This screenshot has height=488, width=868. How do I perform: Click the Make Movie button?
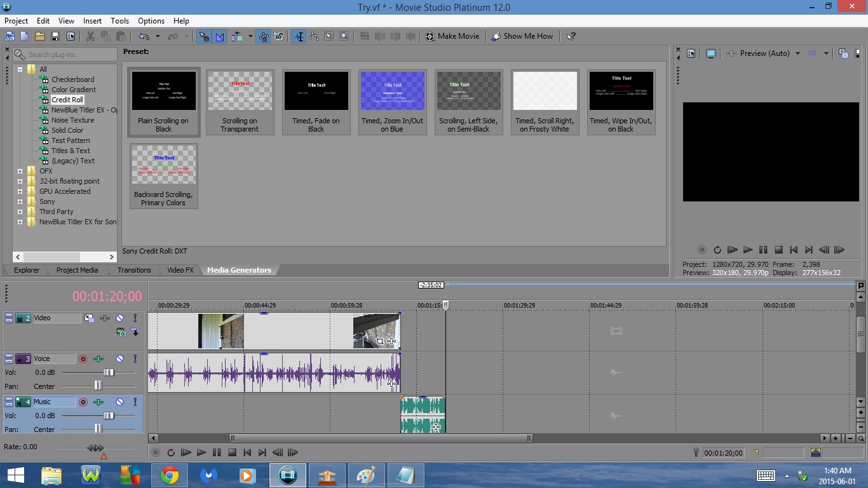[452, 36]
